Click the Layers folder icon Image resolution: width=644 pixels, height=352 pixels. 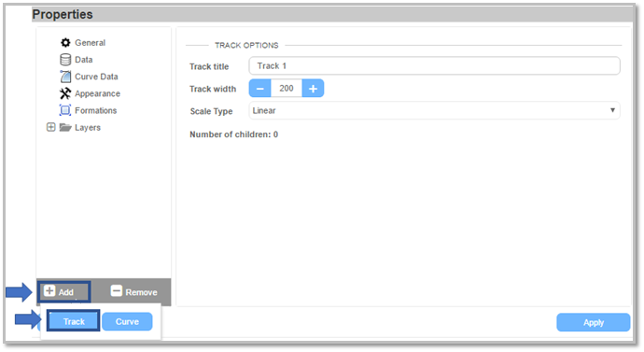tap(65, 127)
